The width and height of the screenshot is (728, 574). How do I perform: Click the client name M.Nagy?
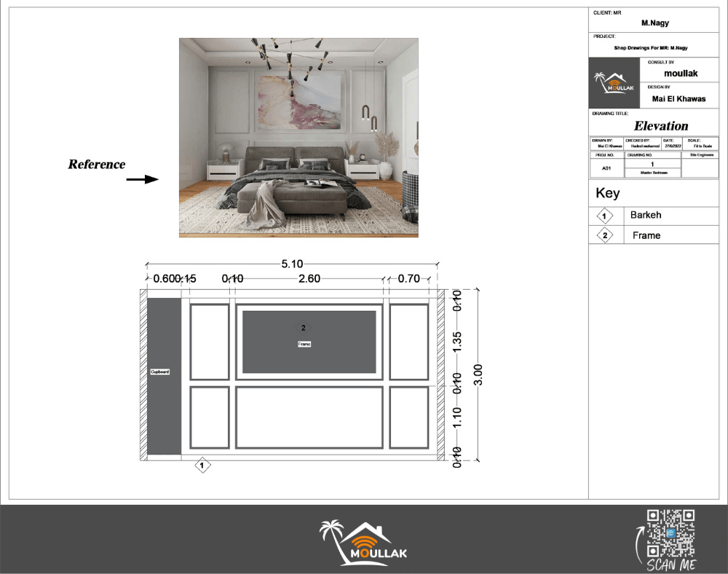(x=654, y=23)
